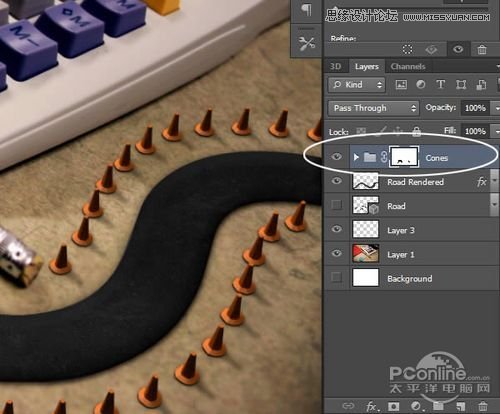Lock transparent pixels icon
This screenshot has width=500, height=414.
[x=362, y=132]
